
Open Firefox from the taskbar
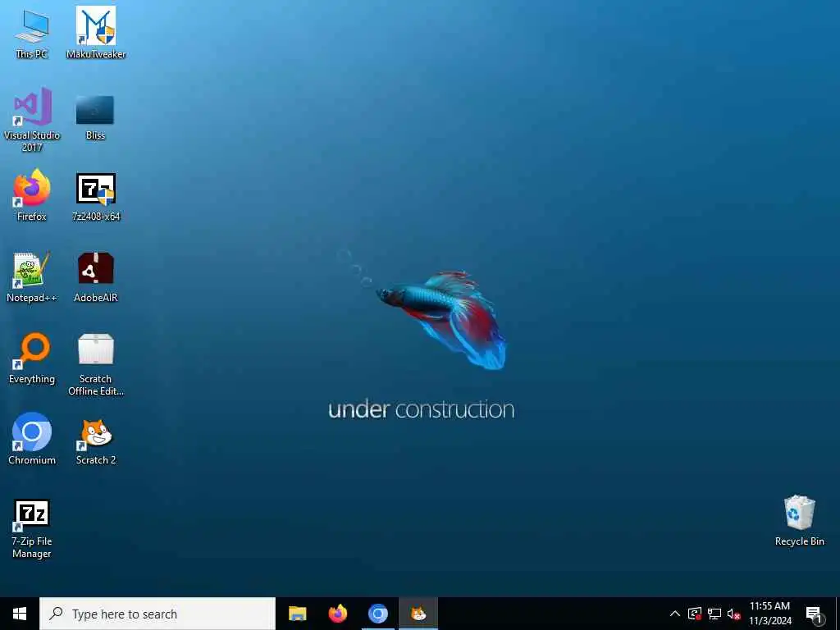point(337,614)
